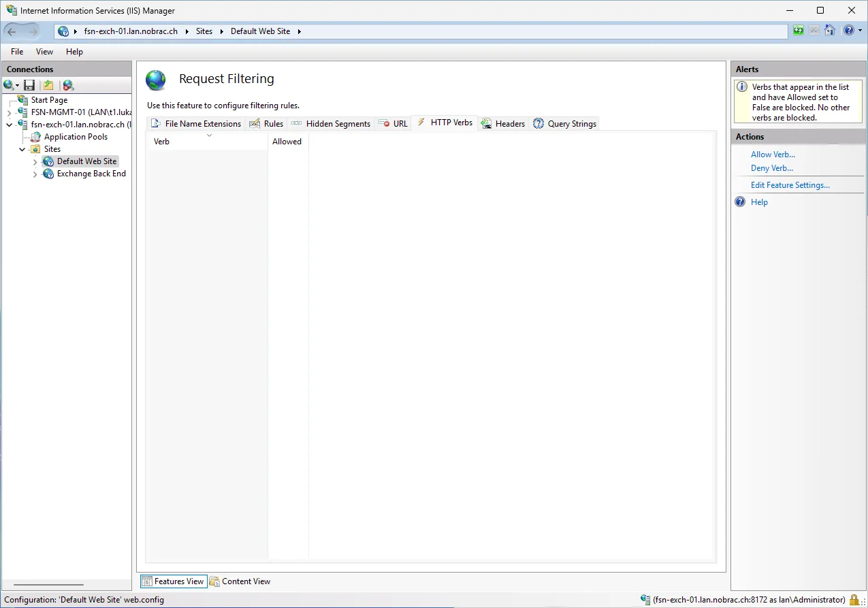Collapse the Sites tree node

point(22,149)
